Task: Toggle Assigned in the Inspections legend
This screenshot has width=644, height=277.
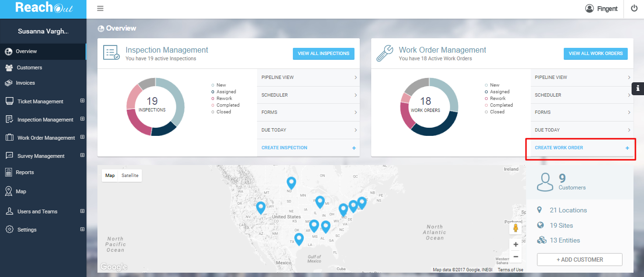Action: 223,92
